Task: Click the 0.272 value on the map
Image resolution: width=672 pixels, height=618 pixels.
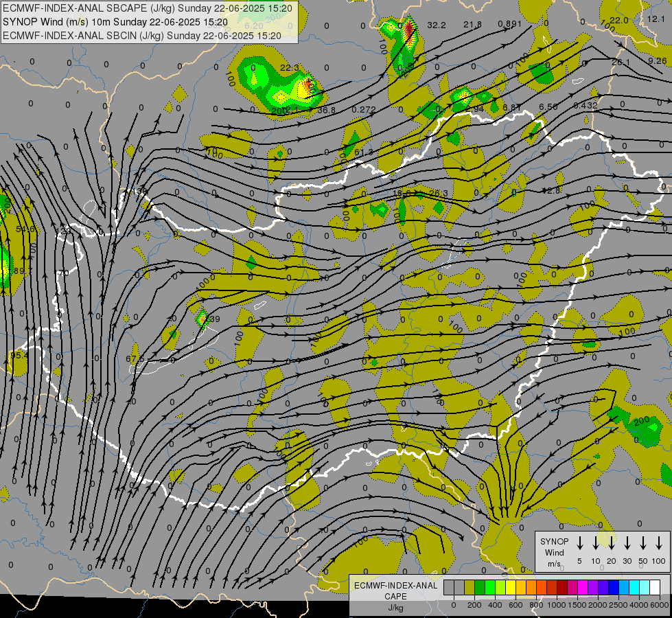Action: tap(363, 110)
